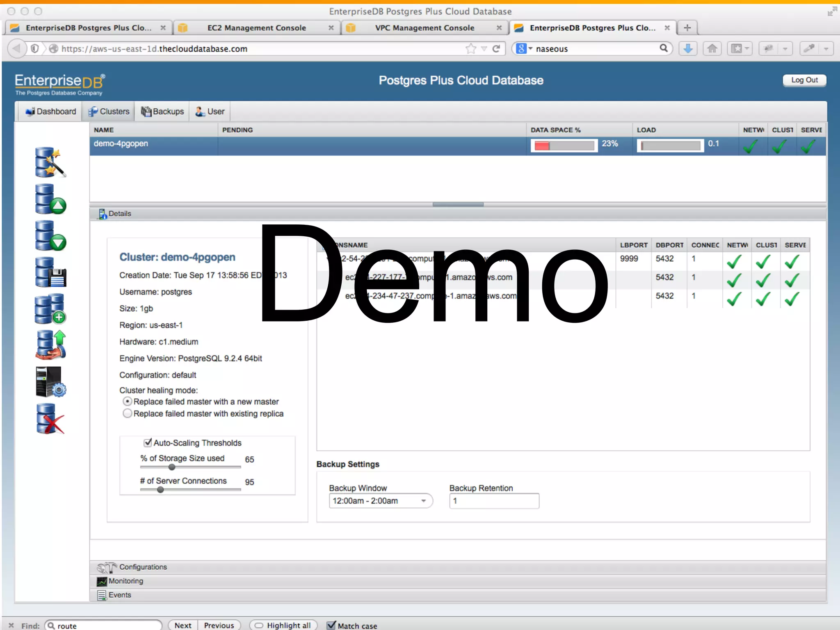Close the find bar X
The height and width of the screenshot is (630, 840).
[11, 625]
